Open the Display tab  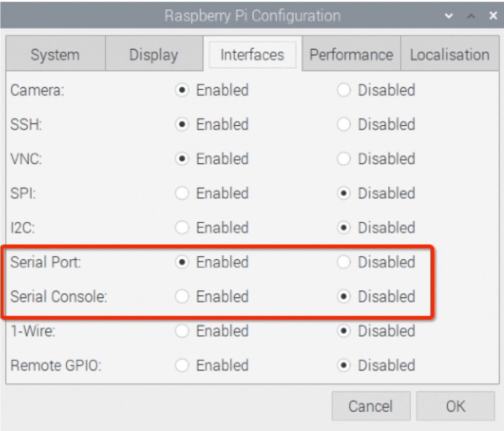pyautogui.click(x=154, y=54)
